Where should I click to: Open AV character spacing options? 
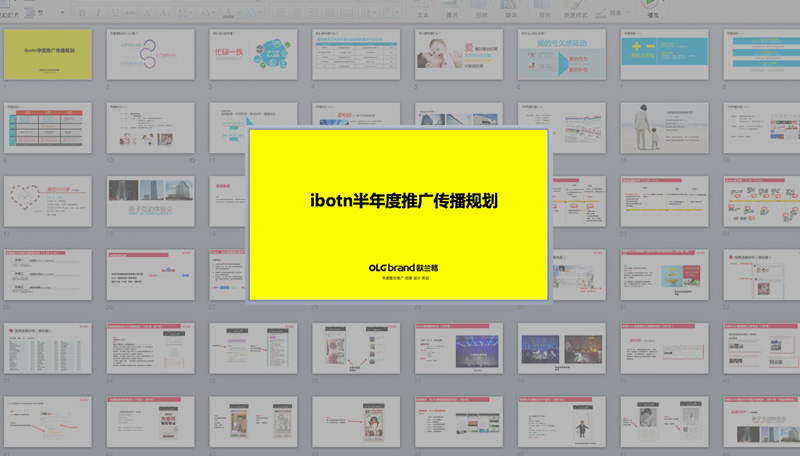click(183, 13)
